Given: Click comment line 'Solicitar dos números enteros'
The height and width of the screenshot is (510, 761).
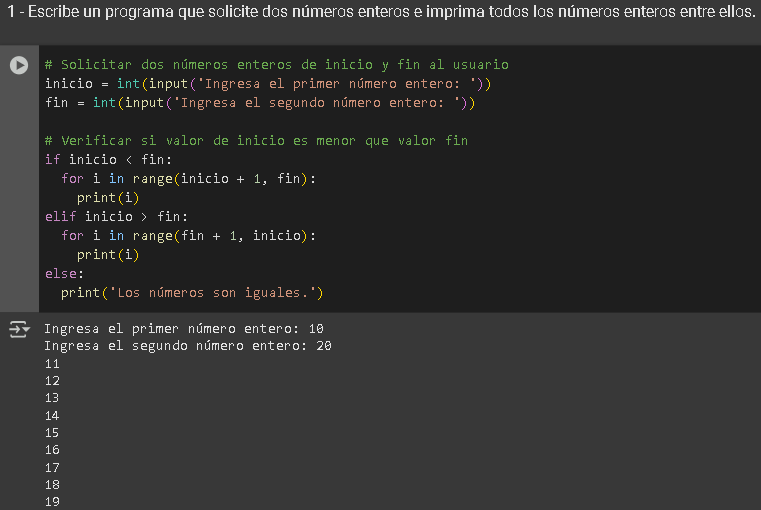Looking at the screenshot, I should tap(277, 65).
